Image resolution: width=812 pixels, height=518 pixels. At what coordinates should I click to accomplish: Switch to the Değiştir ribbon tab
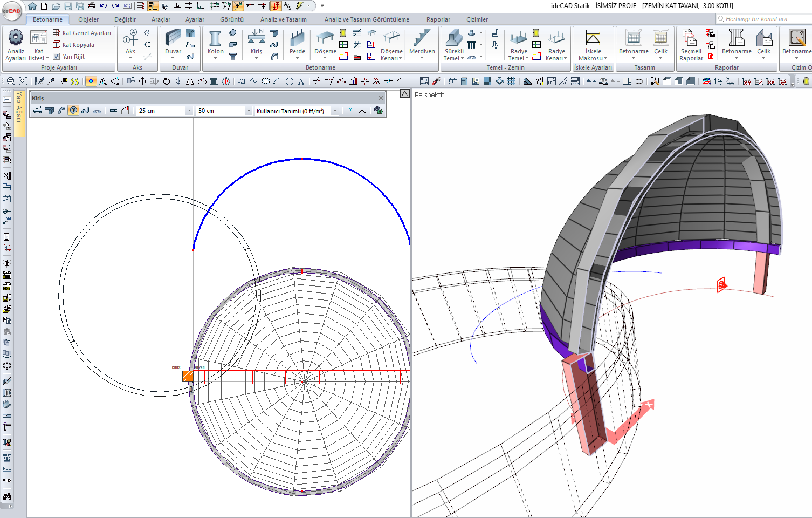(x=125, y=19)
